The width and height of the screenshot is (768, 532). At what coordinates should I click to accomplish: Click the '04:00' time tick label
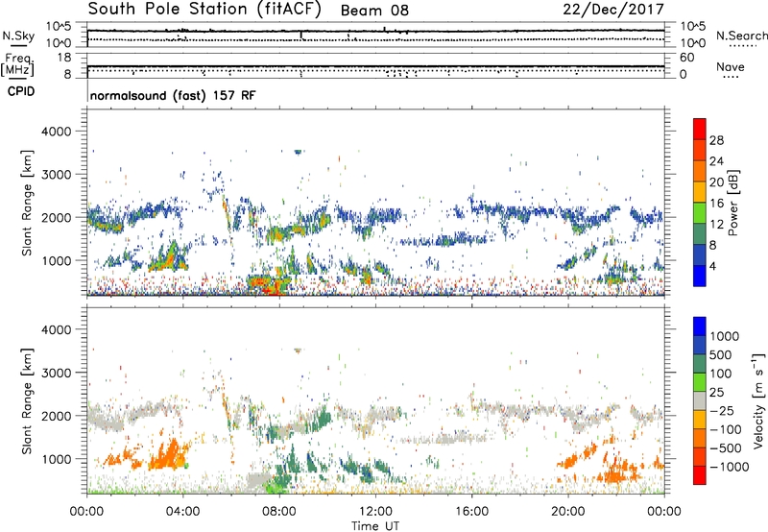pos(182,512)
